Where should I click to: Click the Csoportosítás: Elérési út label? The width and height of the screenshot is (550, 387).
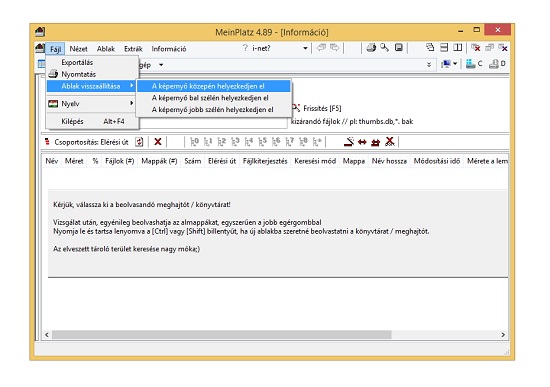pos(91,142)
